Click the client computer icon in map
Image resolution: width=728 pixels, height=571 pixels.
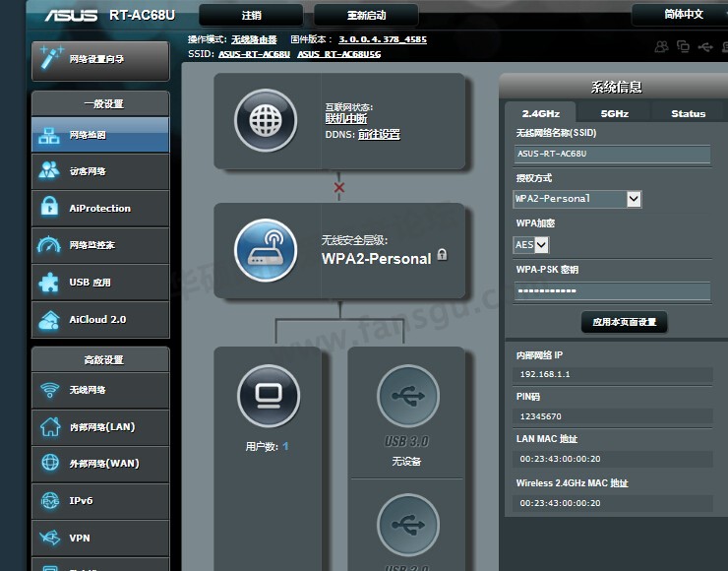coord(269,397)
